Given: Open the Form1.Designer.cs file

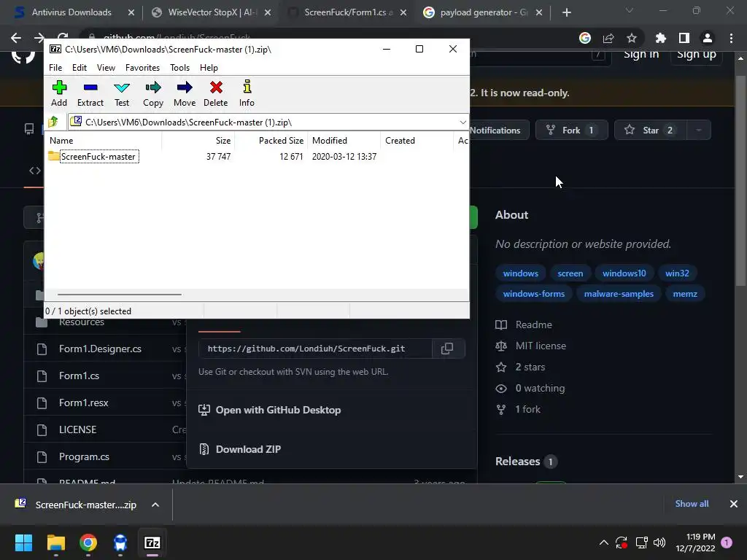Looking at the screenshot, I should pyautogui.click(x=100, y=349).
